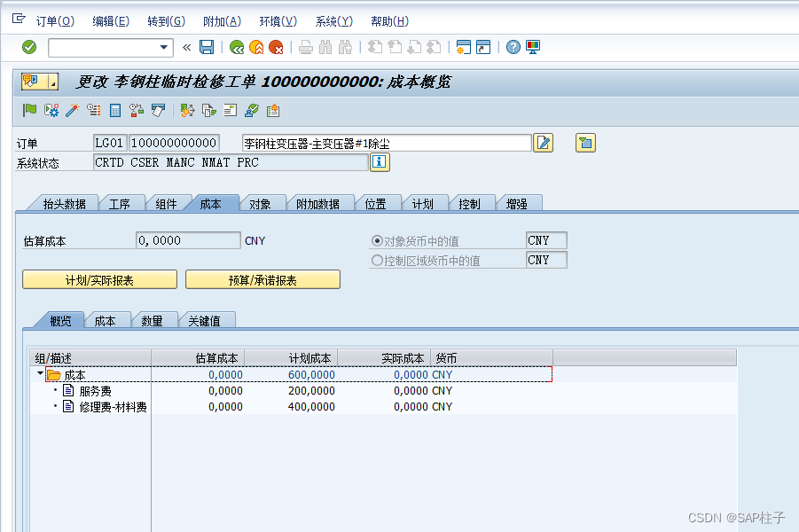Click the 估算成本 input field
799x532 pixels.
point(188,240)
